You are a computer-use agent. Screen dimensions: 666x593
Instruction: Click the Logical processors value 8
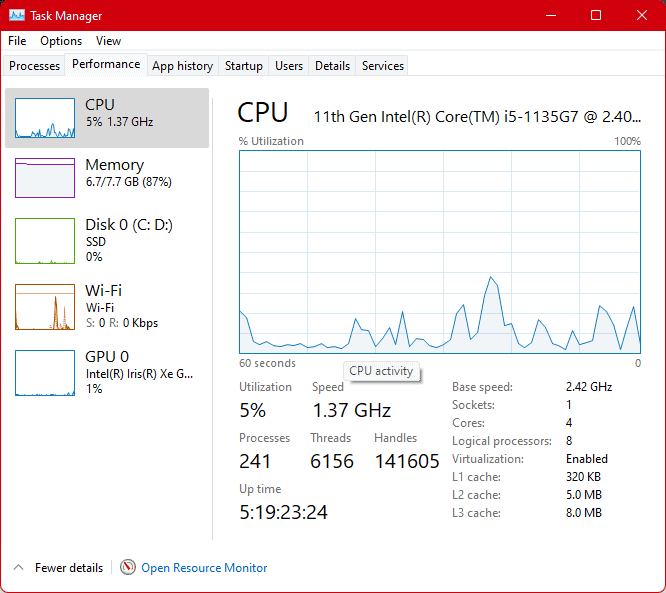point(569,441)
